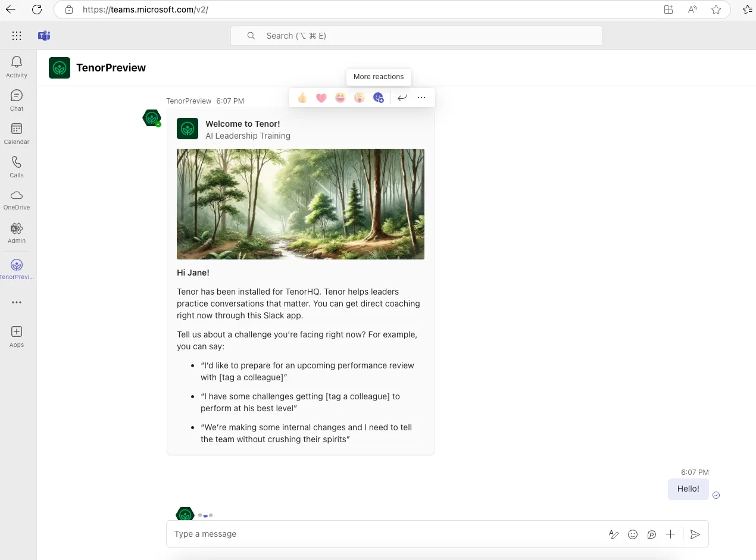This screenshot has width=756, height=560.
Task: Open the text formatting options in compose box
Action: [614, 534]
